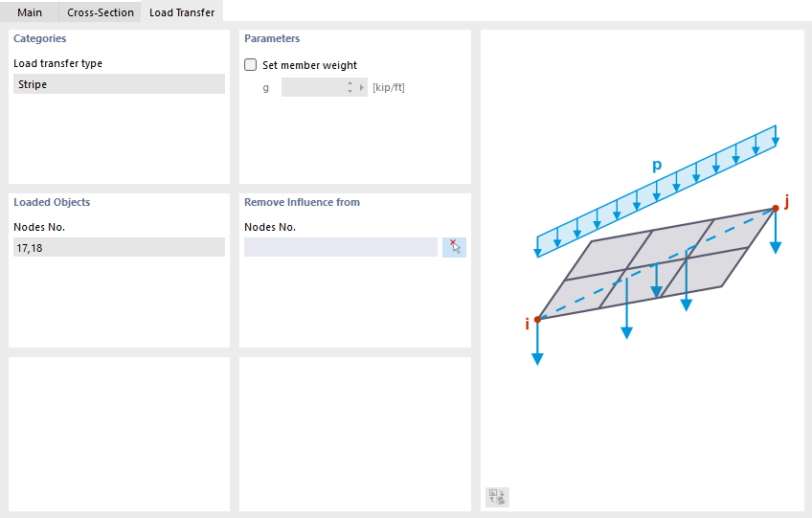Screen dimensions: 812x518
Task: Increase g value with spinner up arrow
Action: point(350,83)
